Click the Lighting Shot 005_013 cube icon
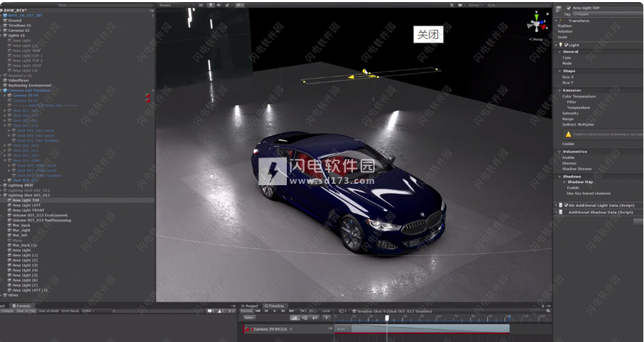The image size is (644, 342). [6, 195]
